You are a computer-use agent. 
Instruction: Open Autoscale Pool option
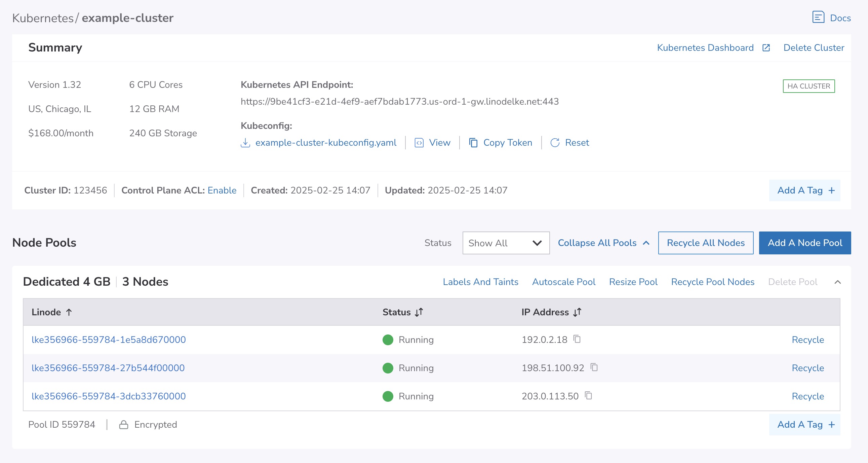click(563, 282)
